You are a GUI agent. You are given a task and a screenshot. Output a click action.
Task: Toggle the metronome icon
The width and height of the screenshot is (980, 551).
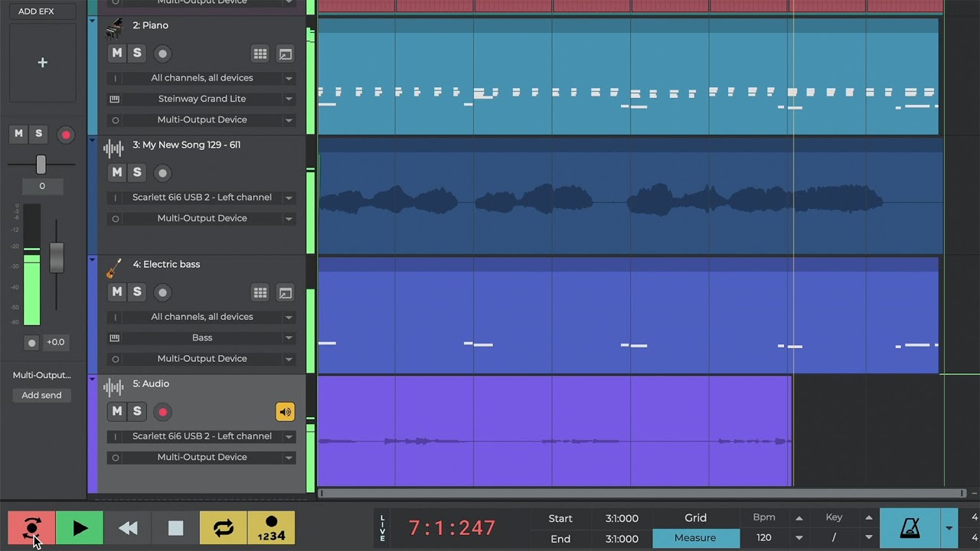tap(910, 528)
